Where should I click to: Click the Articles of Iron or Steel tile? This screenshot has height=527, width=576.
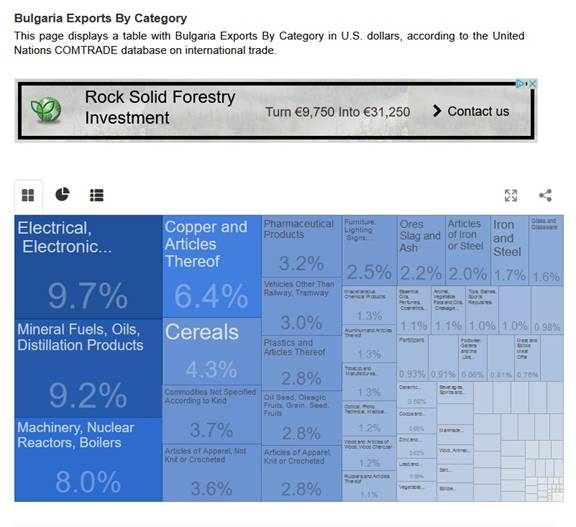click(468, 250)
